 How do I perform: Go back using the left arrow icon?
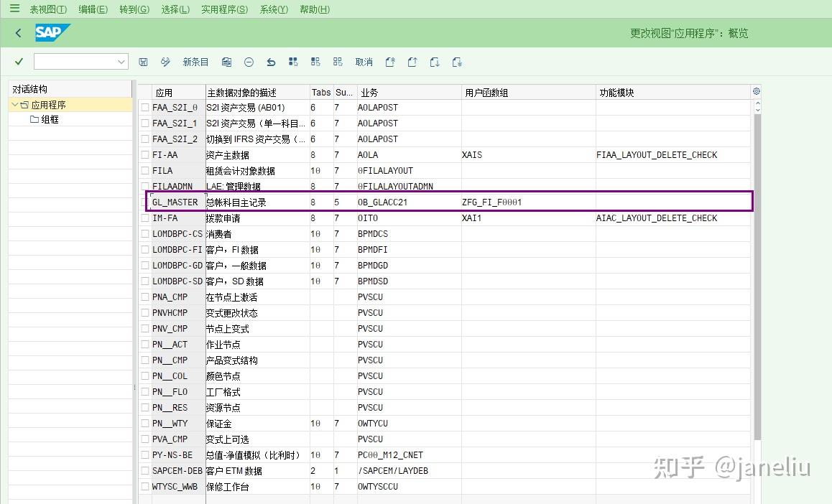[x=17, y=32]
